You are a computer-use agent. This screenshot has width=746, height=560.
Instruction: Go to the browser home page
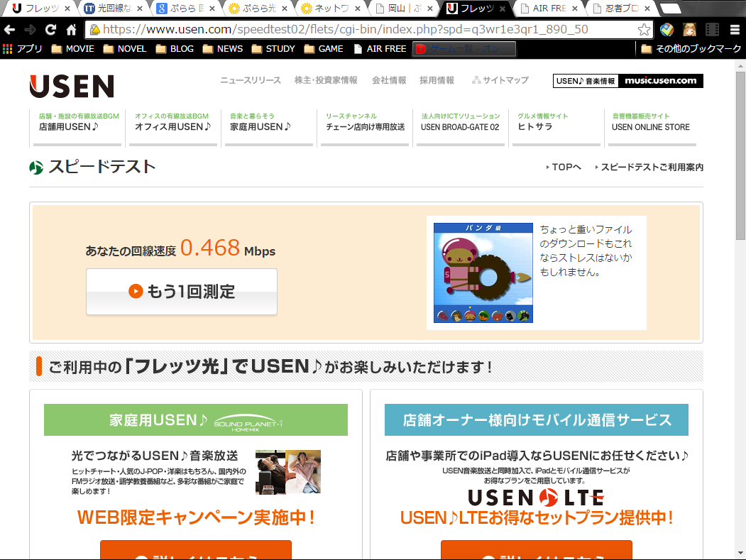(72, 30)
